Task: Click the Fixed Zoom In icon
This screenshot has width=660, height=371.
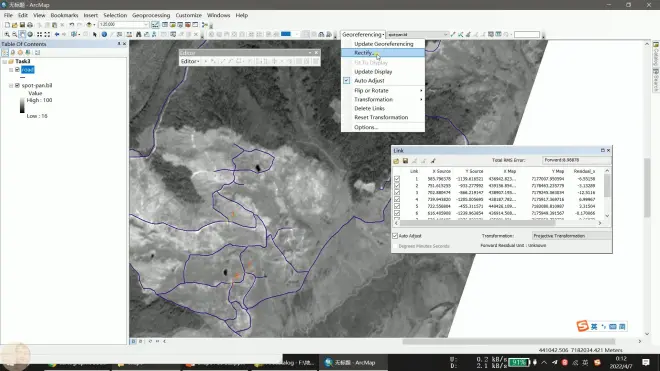Action: tap(40, 35)
